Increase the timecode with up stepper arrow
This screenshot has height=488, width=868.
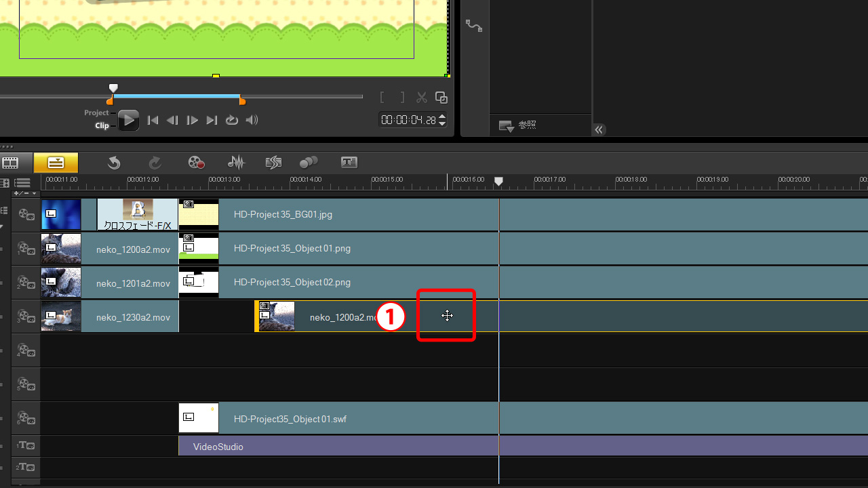[442, 117]
